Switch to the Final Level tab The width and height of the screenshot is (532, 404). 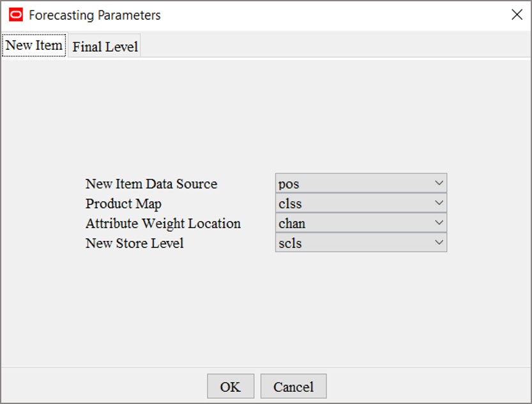105,45
